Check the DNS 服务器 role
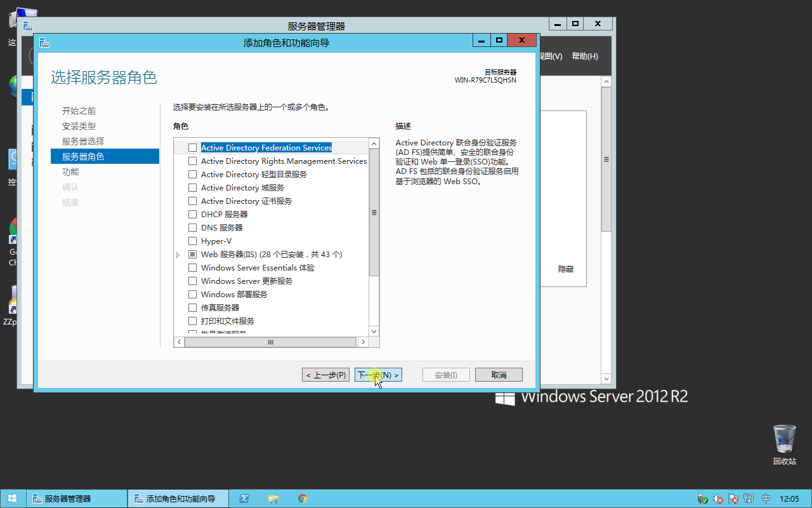812x508 pixels. click(193, 227)
